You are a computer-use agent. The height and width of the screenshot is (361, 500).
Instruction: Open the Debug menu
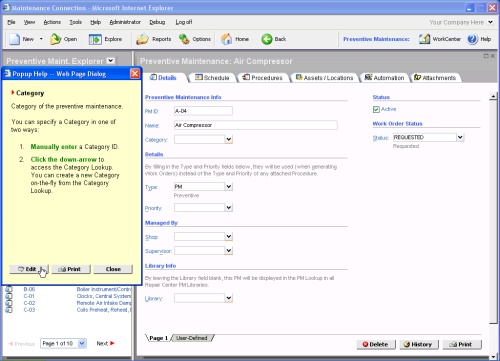point(157,22)
